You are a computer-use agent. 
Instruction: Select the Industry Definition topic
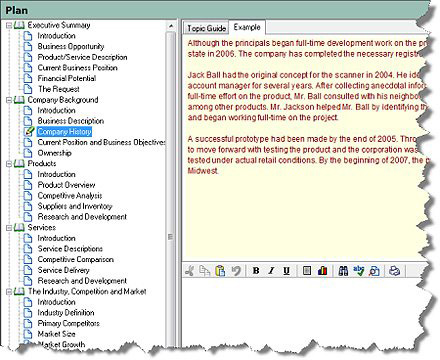coord(66,313)
